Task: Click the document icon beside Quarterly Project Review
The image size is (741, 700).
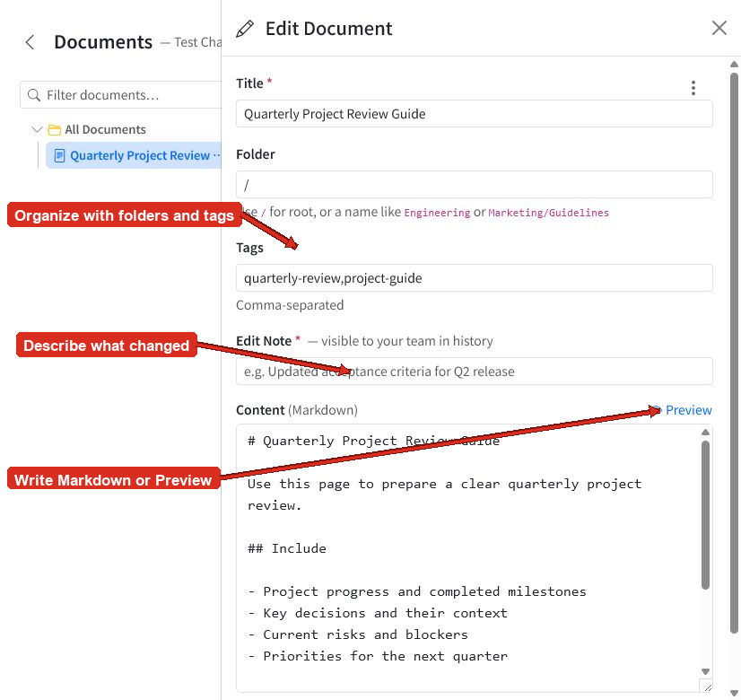Action: pos(59,155)
